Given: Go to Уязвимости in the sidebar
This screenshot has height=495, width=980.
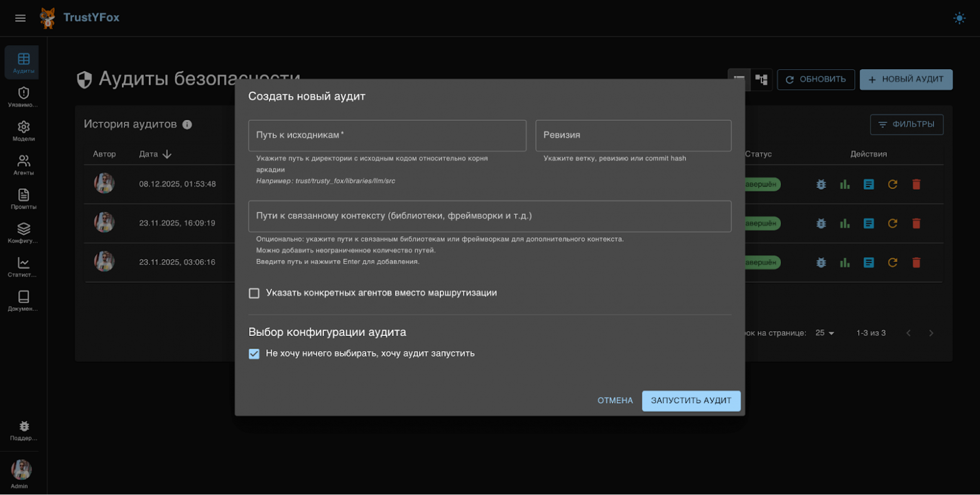Looking at the screenshot, I should click(24, 97).
